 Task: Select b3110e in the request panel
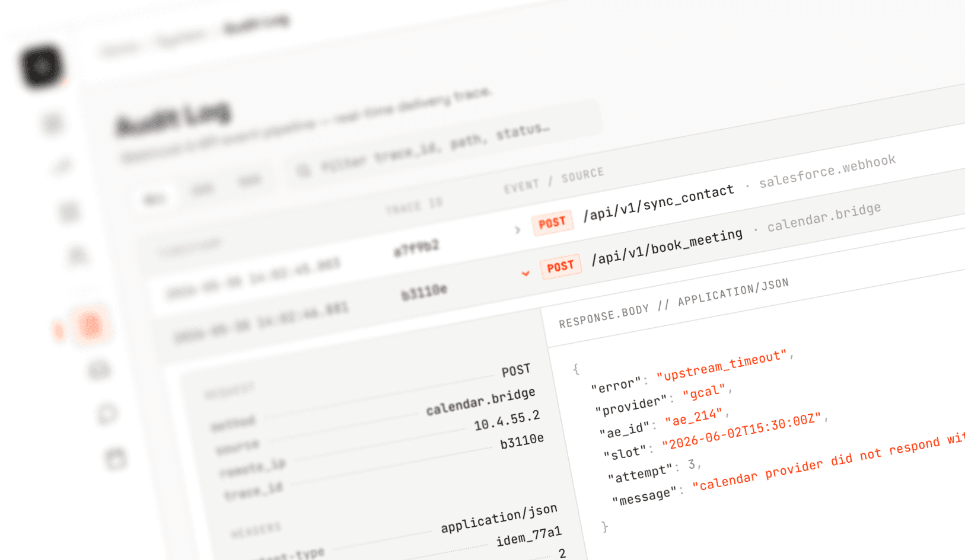click(x=522, y=441)
